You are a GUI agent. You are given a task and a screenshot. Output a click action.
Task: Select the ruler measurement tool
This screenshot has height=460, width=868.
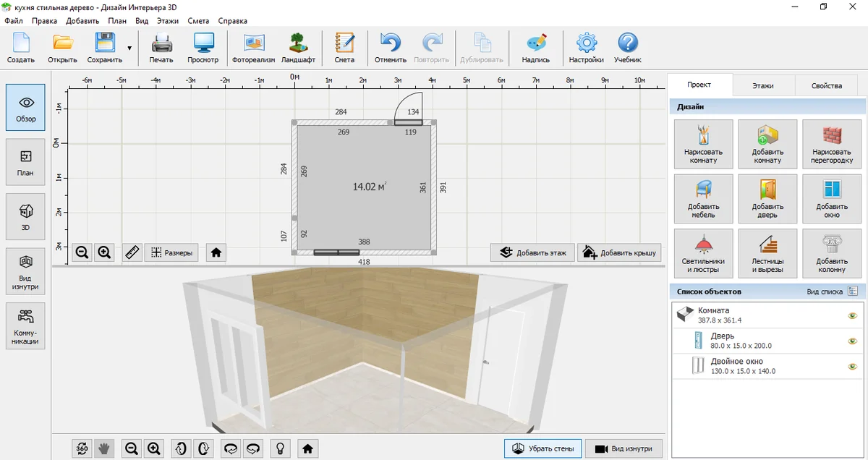(x=132, y=252)
